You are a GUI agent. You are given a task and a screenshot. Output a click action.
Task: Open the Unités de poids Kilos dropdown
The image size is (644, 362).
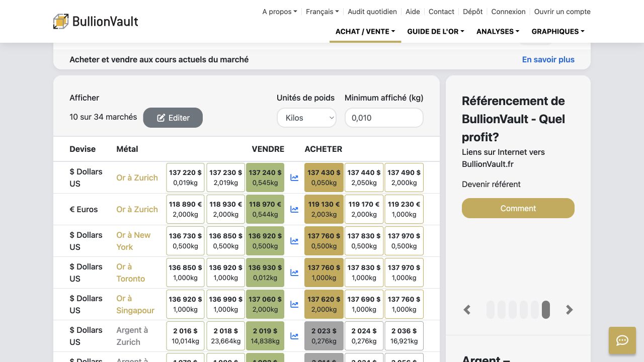pos(306,118)
